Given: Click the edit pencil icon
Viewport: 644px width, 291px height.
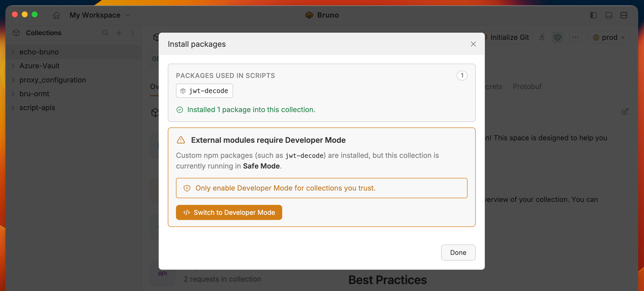Looking at the screenshot, I should click(x=625, y=111).
